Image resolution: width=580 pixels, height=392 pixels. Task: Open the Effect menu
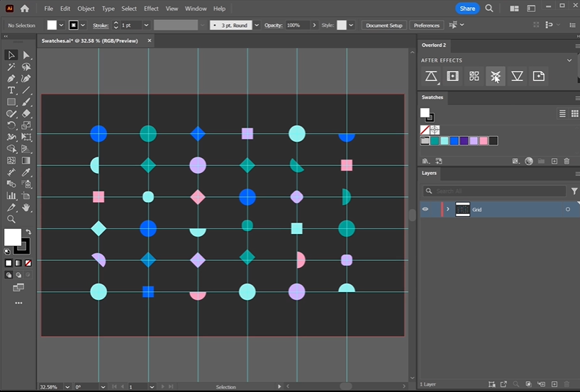point(151,9)
